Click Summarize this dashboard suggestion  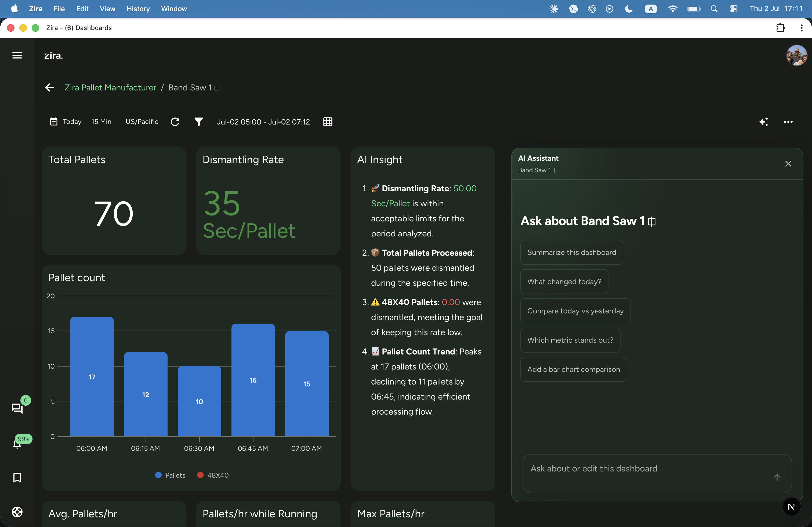click(571, 252)
